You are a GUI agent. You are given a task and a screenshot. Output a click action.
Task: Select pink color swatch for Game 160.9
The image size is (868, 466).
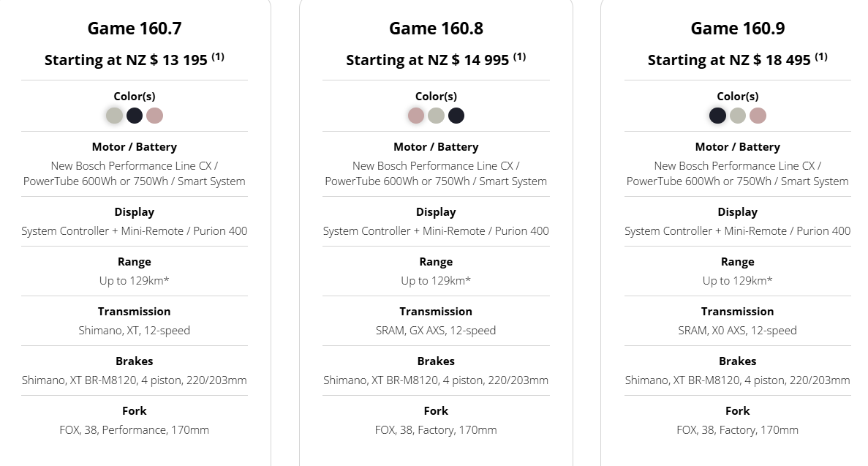click(x=758, y=116)
